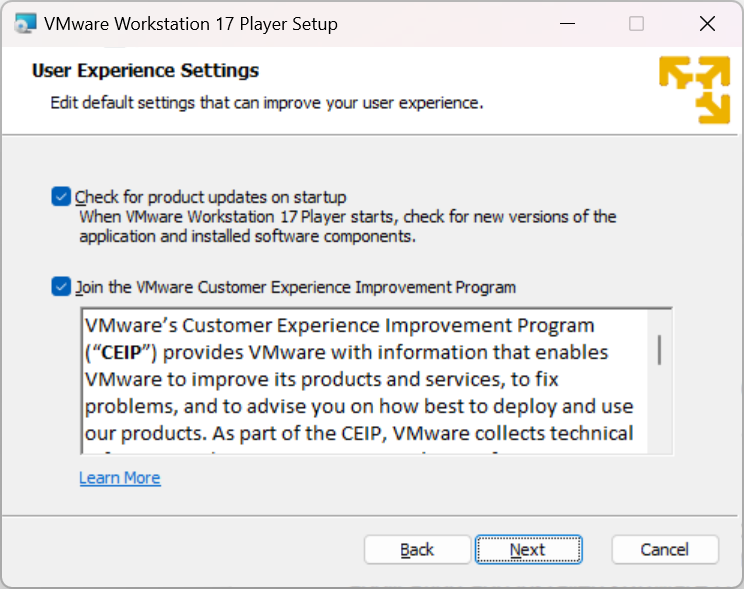
Task: Cancel the VMware Player setup
Action: (665, 550)
